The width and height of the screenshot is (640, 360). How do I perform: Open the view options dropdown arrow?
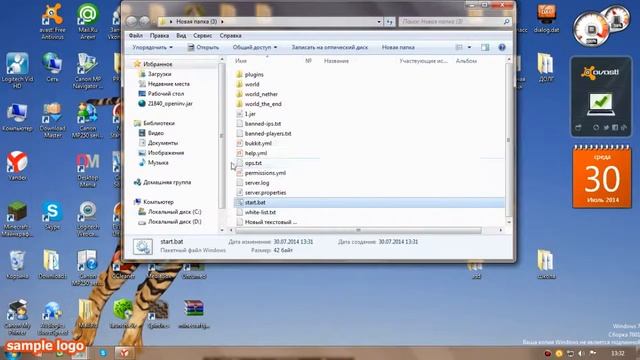(x=469, y=47)
